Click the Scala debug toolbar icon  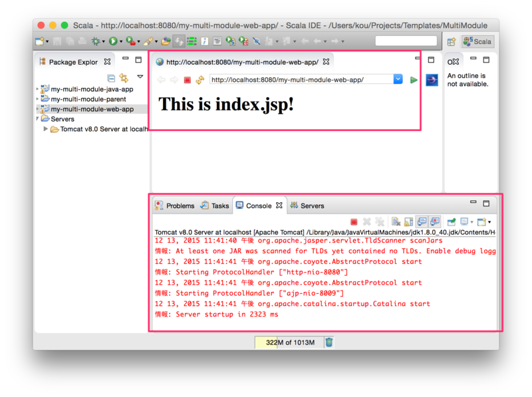243,41
